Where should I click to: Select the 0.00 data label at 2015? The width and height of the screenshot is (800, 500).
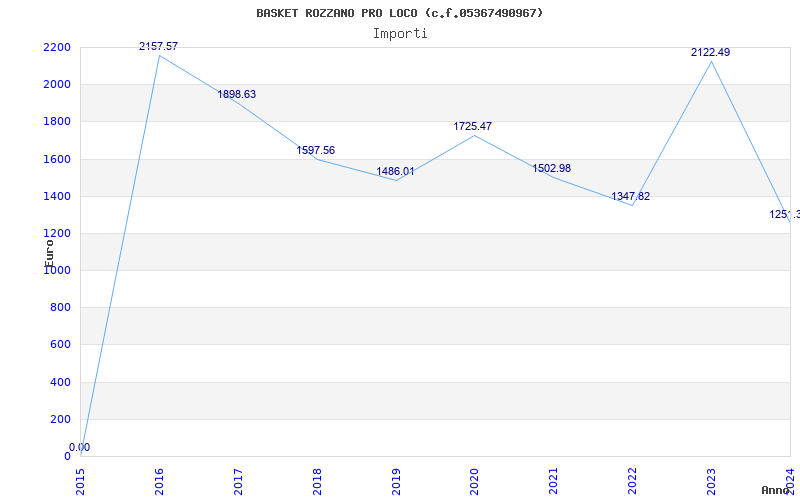[80, 447]
